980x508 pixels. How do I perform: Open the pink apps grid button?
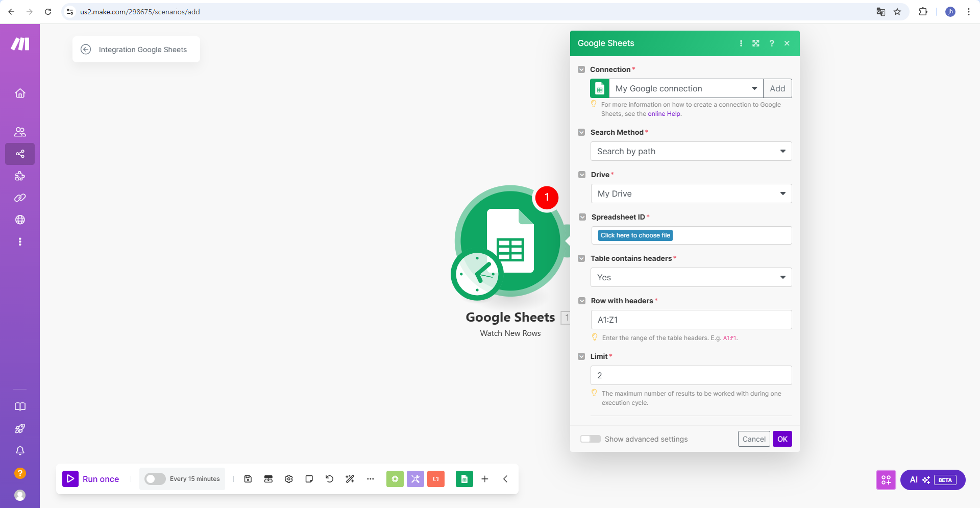click(886, 480)
